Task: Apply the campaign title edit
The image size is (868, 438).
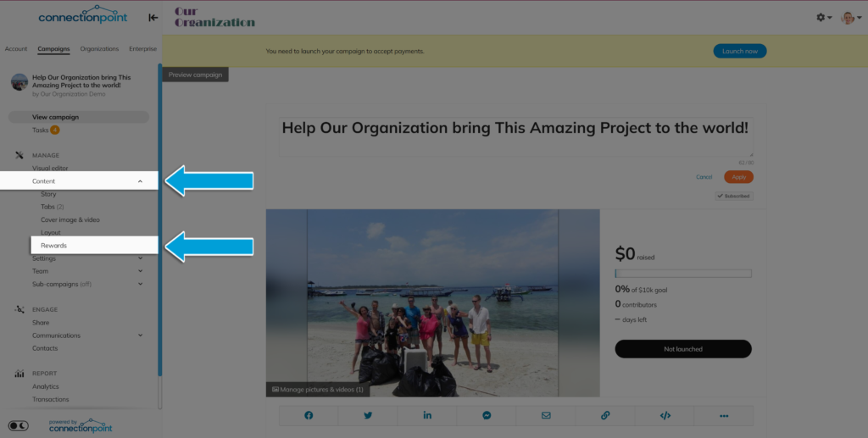Action: point(738,177)
